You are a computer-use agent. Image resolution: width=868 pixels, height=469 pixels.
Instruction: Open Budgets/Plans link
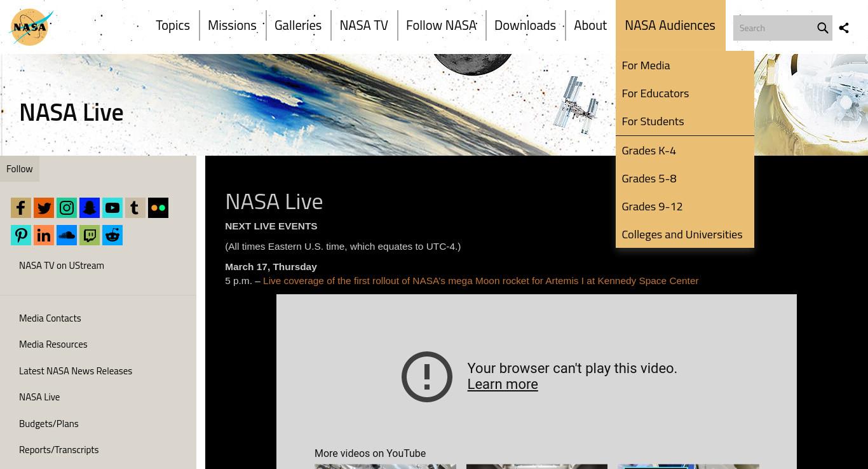(x=49, y=424)
